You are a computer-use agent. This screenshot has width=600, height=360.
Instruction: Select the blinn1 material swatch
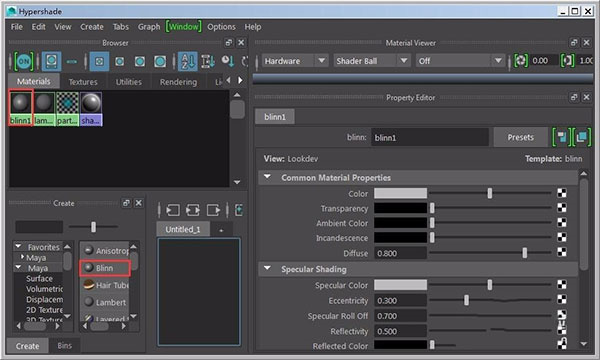(x=21, y=108)
